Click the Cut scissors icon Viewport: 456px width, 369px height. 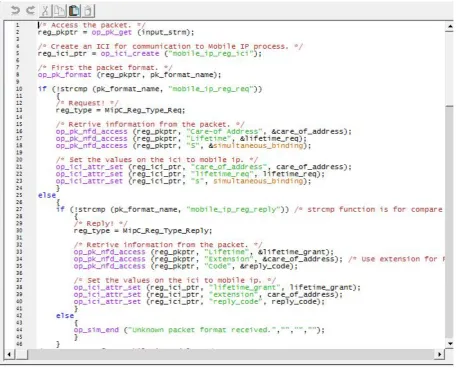(45, 11)
